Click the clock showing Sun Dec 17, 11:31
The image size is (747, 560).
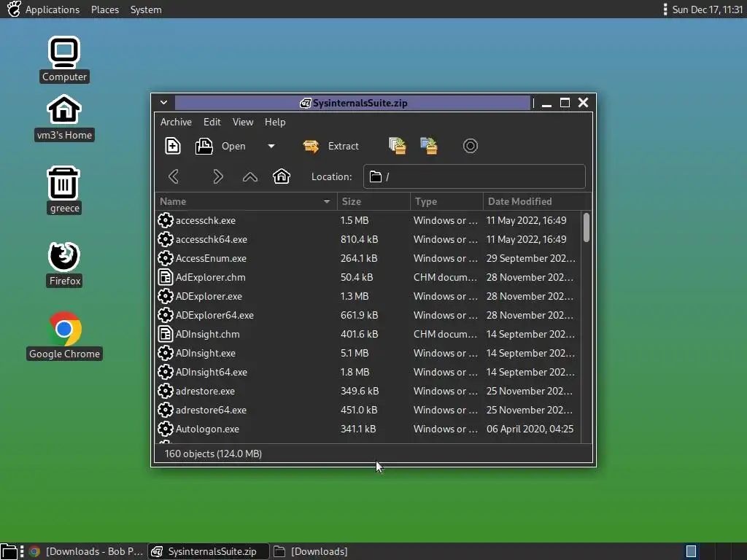point(708,9)
